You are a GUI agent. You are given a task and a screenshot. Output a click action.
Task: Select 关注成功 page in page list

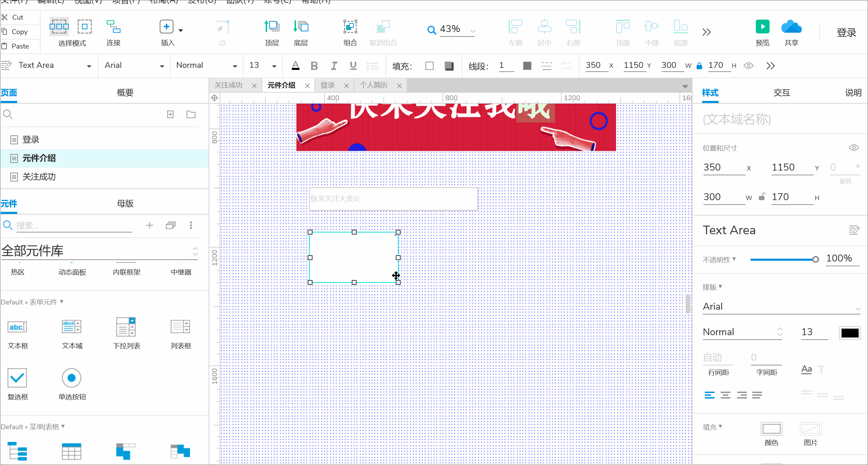(x=39, y=177)
